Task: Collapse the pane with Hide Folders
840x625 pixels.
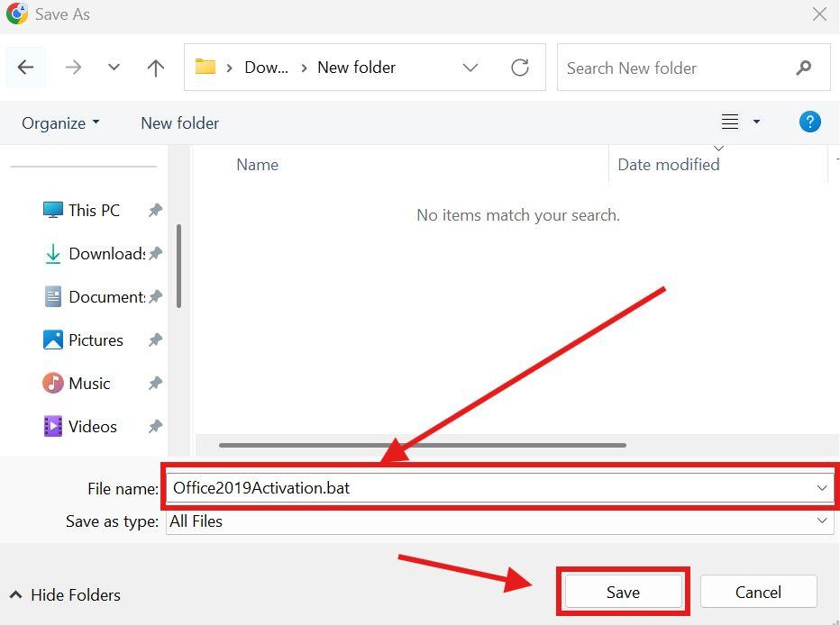Action: pos(65,595)
